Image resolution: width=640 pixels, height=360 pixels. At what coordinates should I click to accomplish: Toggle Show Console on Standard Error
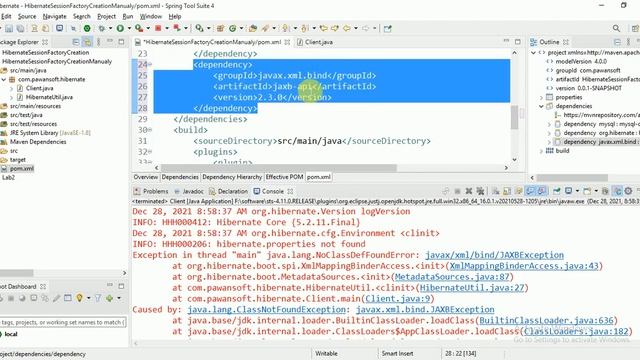[542, 191]
